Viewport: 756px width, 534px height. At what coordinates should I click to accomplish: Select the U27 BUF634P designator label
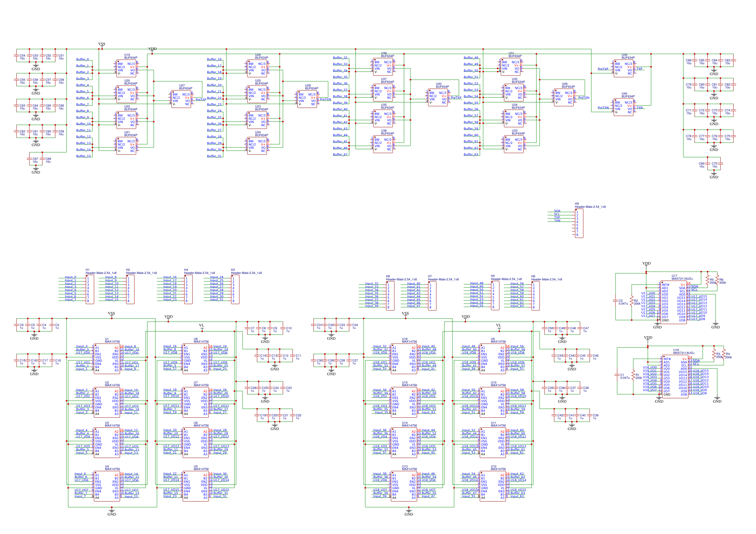(186, 87)
